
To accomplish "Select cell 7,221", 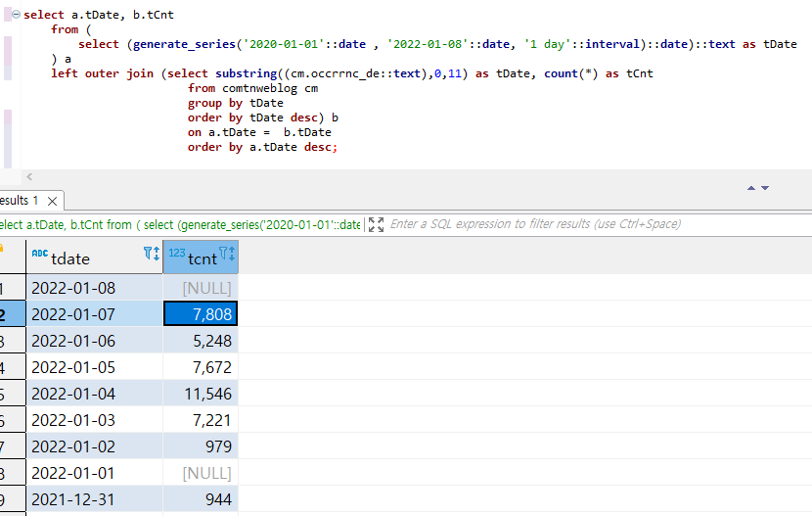I will pos(201,420).
